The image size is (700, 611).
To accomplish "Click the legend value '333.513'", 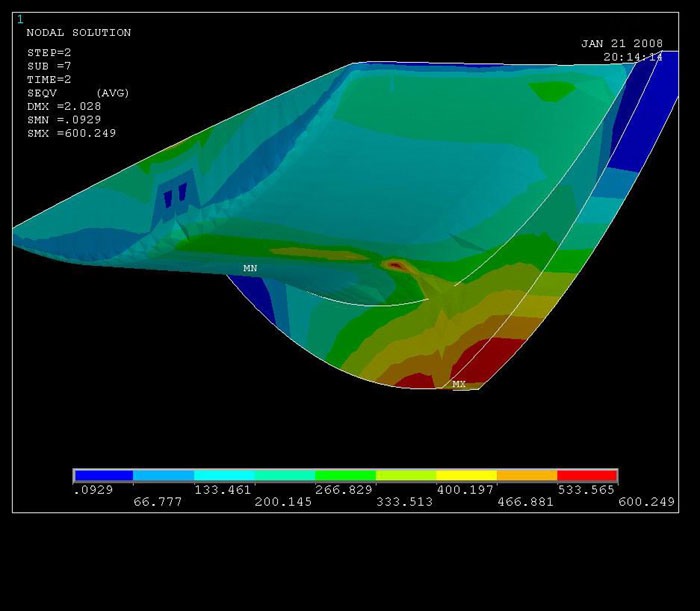I will point(404,502).
